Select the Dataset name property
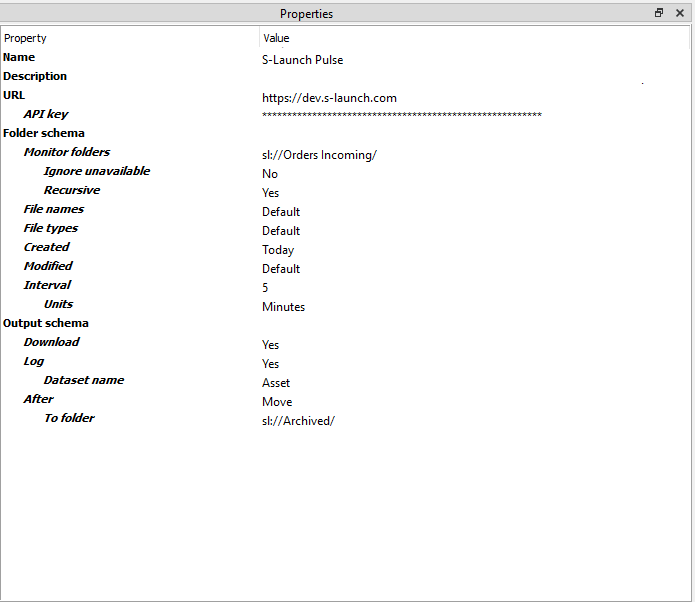 pyautogui.click(x=84, y=380)
